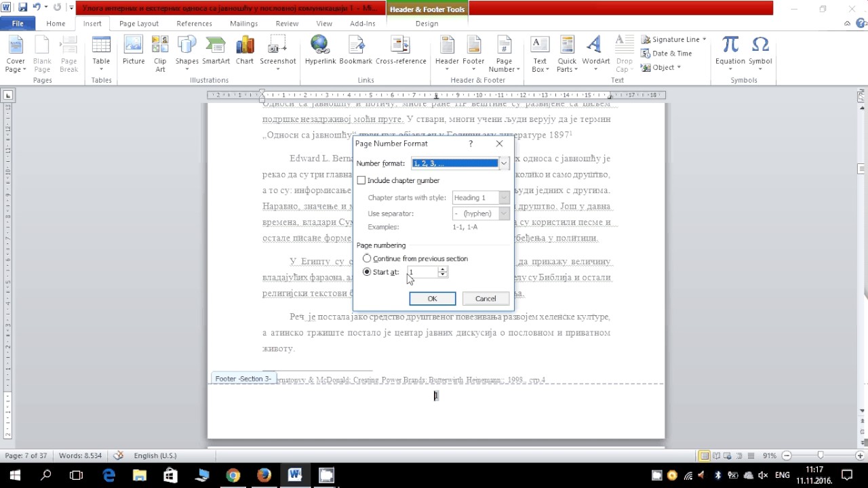Open the Design tab of Header & Footer Tools
The width and height of the screenshot is (868, 488).
427,23
